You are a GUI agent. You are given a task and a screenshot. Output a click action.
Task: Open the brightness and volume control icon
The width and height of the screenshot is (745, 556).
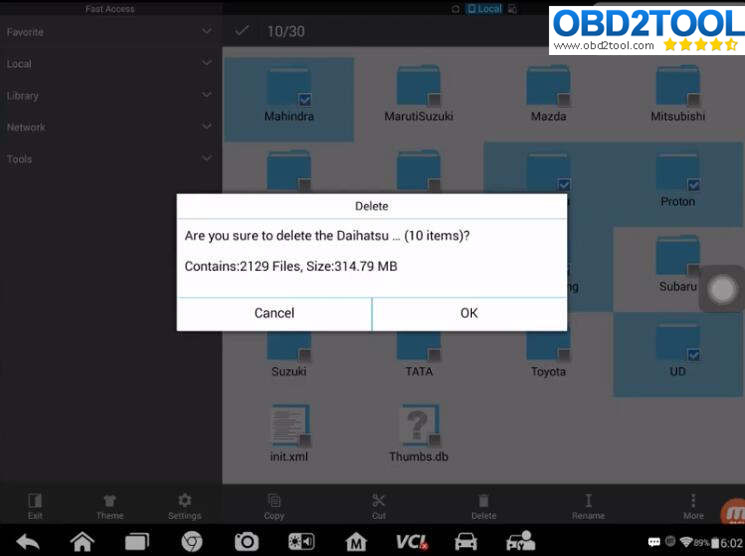(301, 542)
